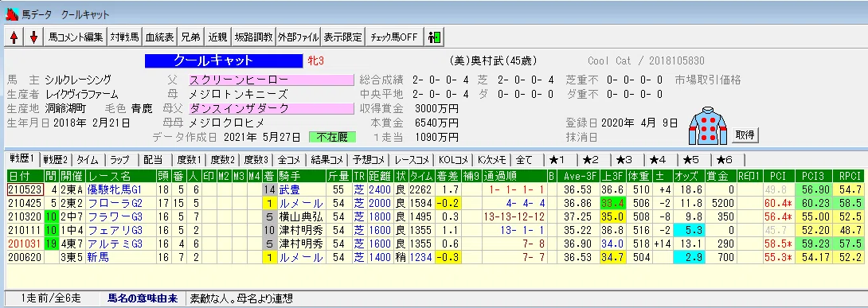Select the ★5 tab
Screen dimensions: 868x308
691,160
